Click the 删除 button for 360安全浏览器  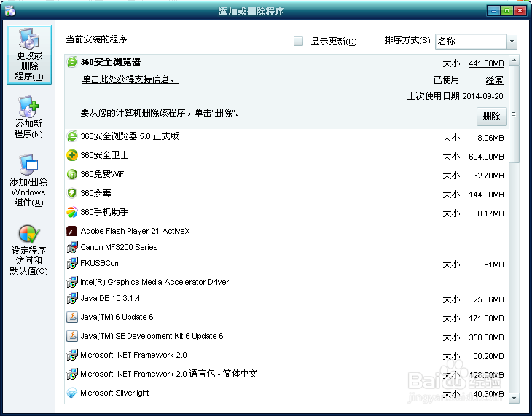coord(492,117)
